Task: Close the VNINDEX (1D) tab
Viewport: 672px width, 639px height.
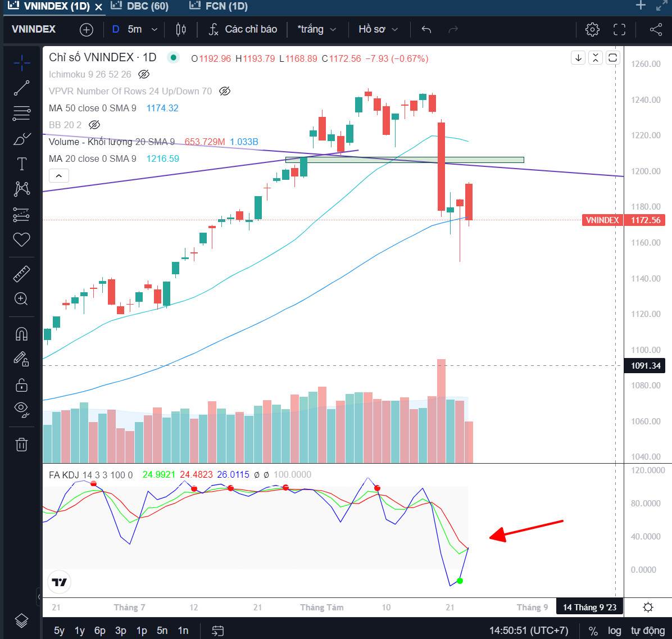Action: tap(98, 7)
